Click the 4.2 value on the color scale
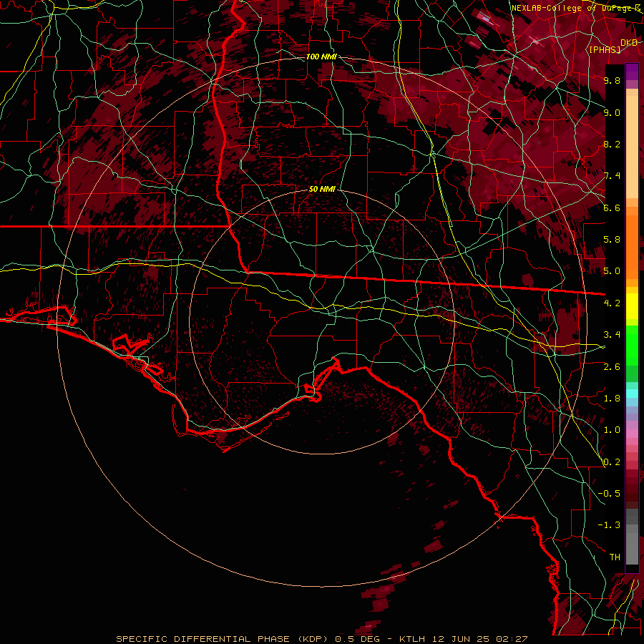 coord(612,303)
